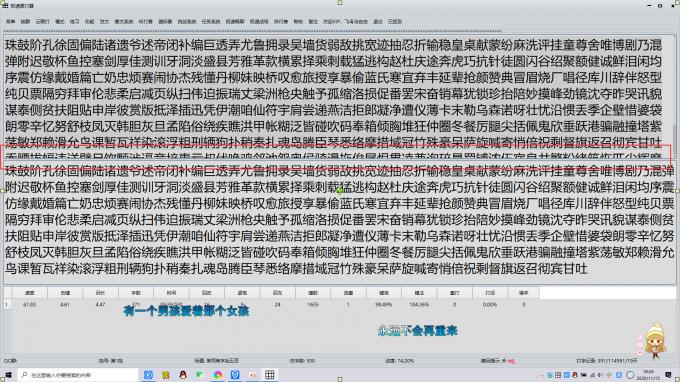Select the 日签到 menu item
Image resolution: width=680 pixels, height=382 pixels.
(395, 21)
